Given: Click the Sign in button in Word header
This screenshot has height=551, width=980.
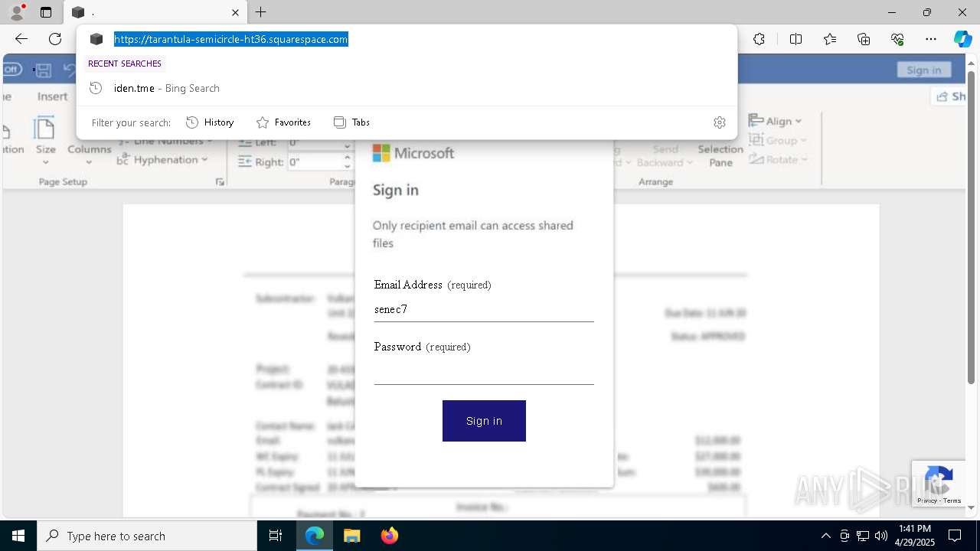Looking at the screenshot, I should [924, 70].
